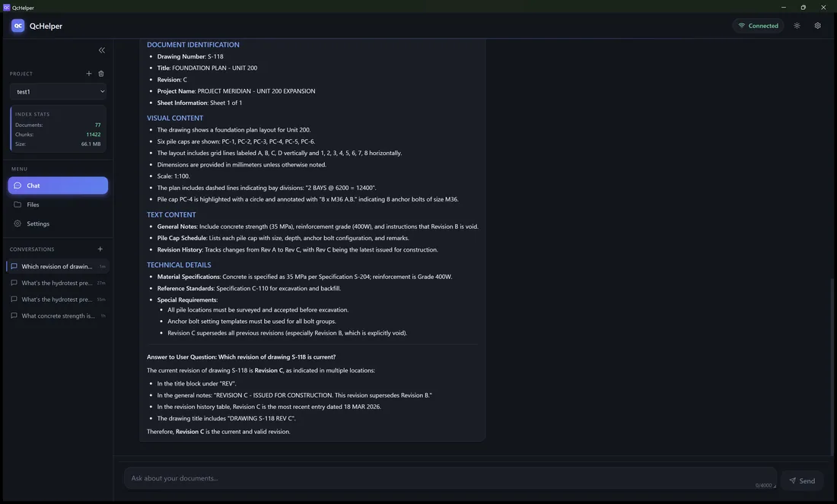Click the Connected status indicator
Image resolution: width=837 pixels, height=504 pixels.
(758, 26)
